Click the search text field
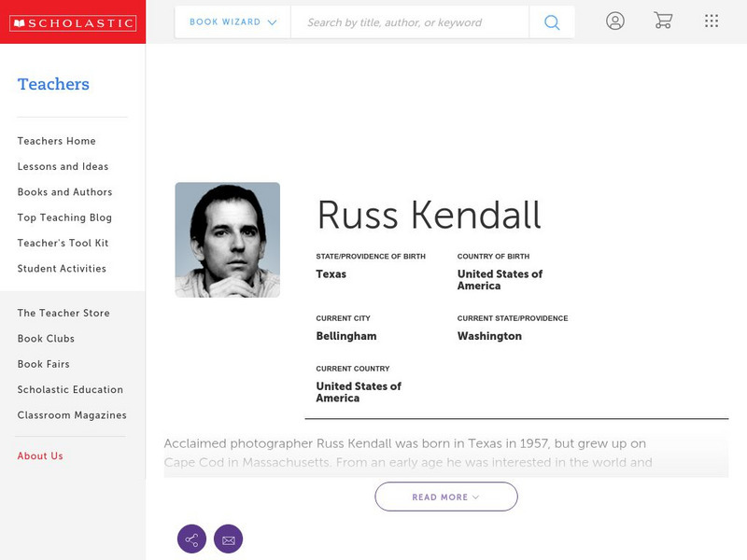Viewport: 747px width, 560px height. pos(409,22)
